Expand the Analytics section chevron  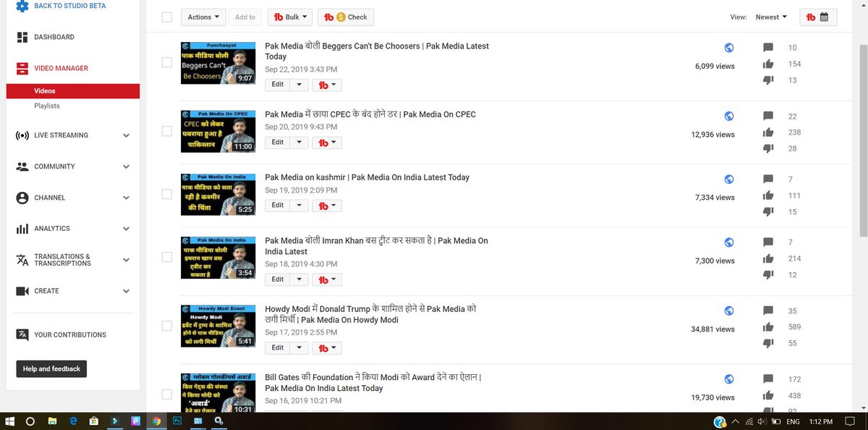tap(126, 229)
